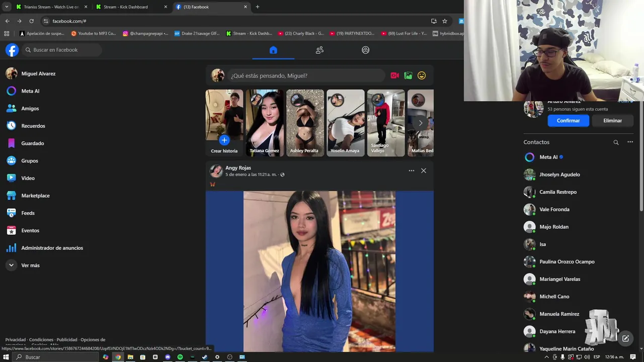Open the Chrome tab search dropdown
Viewport: 644px width, 362px height.
coord(7,7)
